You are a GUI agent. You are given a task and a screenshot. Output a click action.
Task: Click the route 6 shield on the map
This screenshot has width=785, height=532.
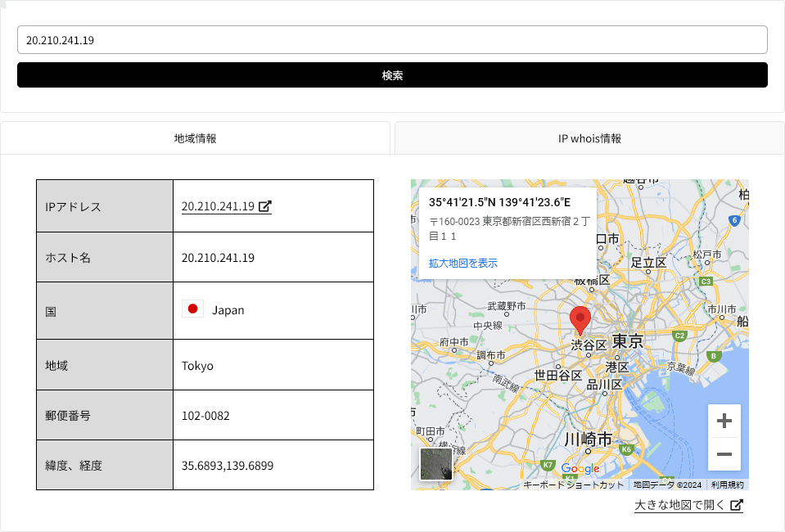click(x=734, y=220)
